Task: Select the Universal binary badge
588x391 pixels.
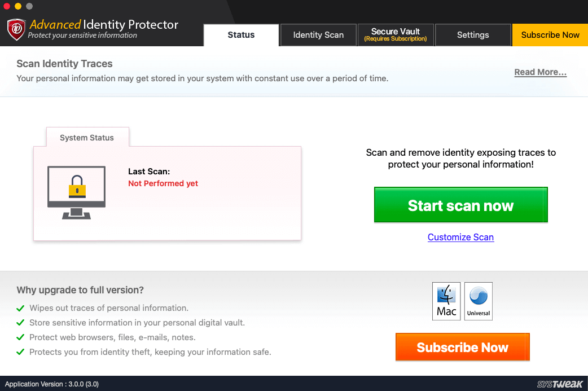Action: coord(478,301)
